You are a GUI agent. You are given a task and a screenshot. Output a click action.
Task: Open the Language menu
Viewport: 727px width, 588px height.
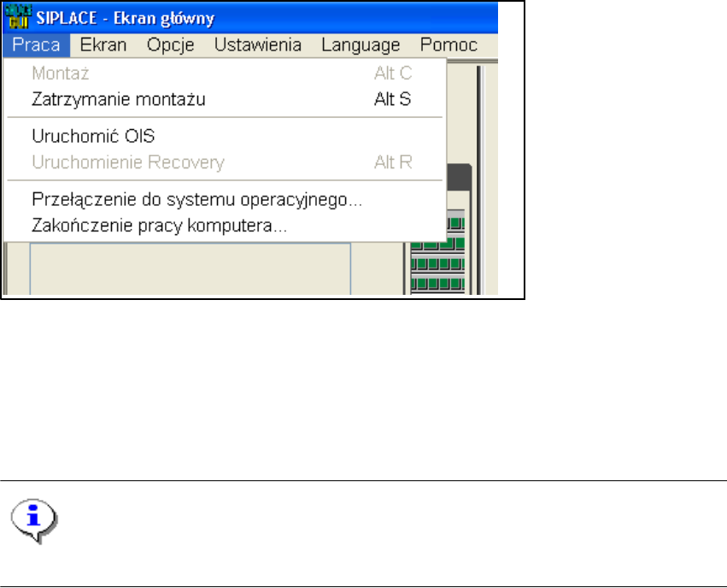pos(361,45)
